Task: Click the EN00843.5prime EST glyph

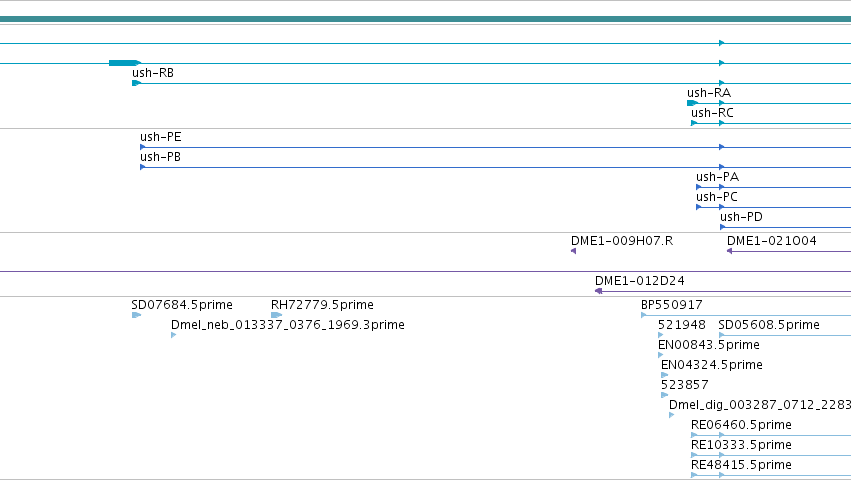Action: click(x=661, y=356)
